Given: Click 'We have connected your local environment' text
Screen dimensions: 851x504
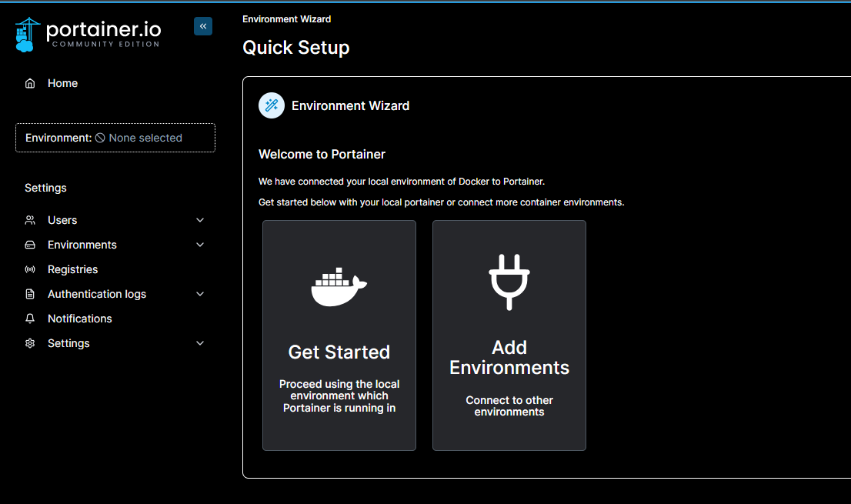Looking at the screenshot, I should click(402, 181).
